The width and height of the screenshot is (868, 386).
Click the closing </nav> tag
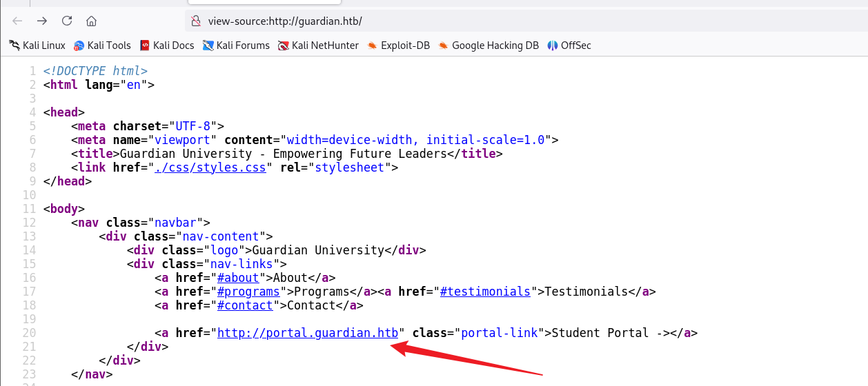[92, 374]
